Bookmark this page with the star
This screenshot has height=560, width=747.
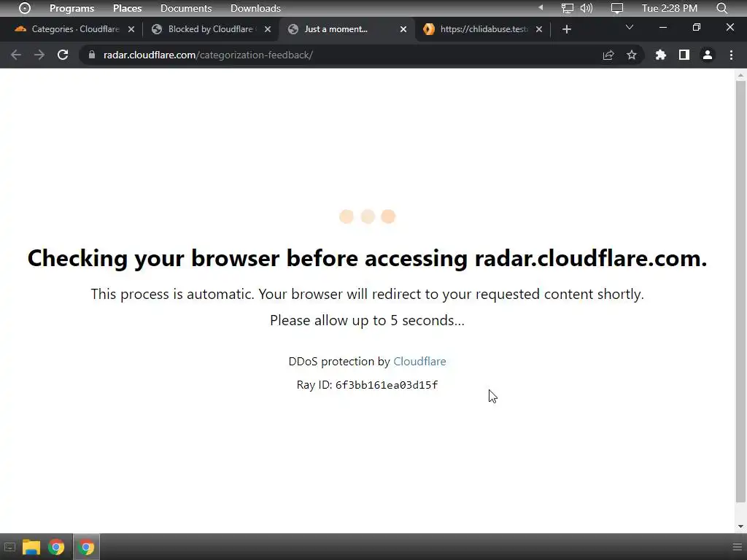[632, 55]
